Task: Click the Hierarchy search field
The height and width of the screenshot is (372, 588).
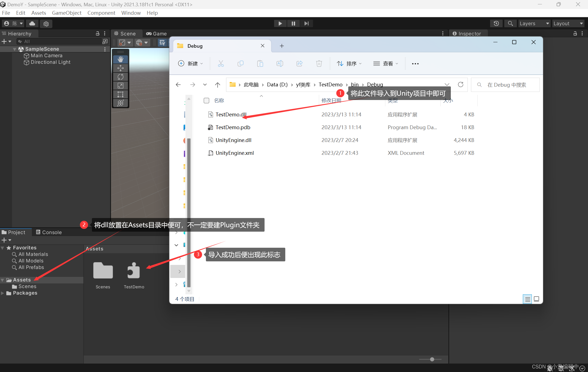Action: click(59, 41)
